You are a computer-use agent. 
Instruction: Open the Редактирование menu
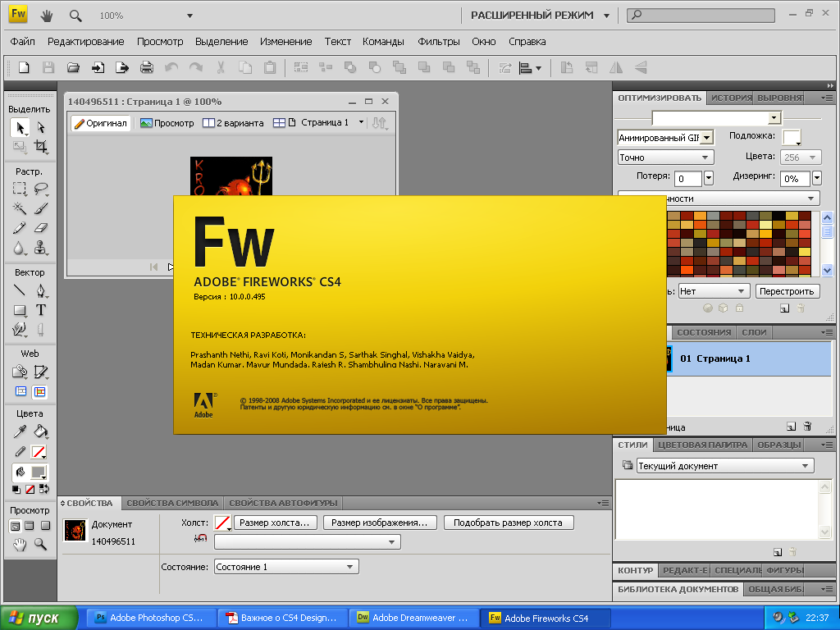[x=85, y=42]
